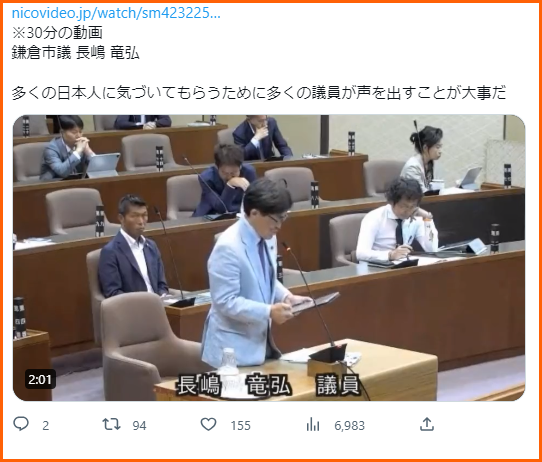Image resolution: width=542 pixels, height=462 pixels.
Task: Click the 長嶋 竜弘 議員 caption overlay
Action: click(x=268, y=384)
